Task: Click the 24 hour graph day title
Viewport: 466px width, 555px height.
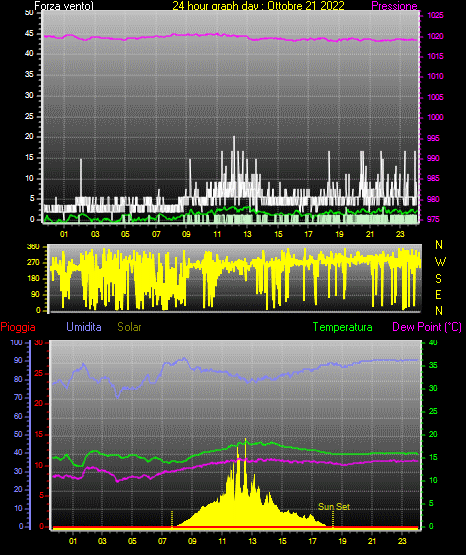Action: (x=258, y=6)
